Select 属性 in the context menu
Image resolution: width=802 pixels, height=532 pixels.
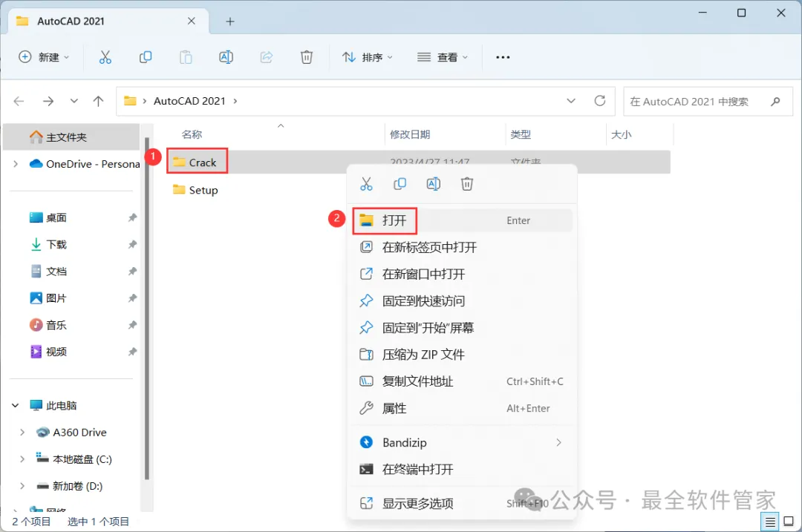[462, 408]
